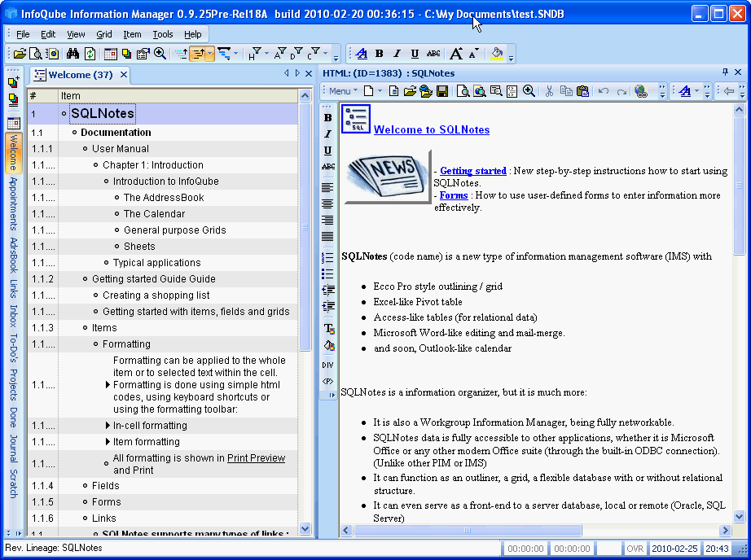The width and height of the screenshot is (751, 560).
Task: Open the dropdown arrow beside the hoist button
Action: (210, 54)
